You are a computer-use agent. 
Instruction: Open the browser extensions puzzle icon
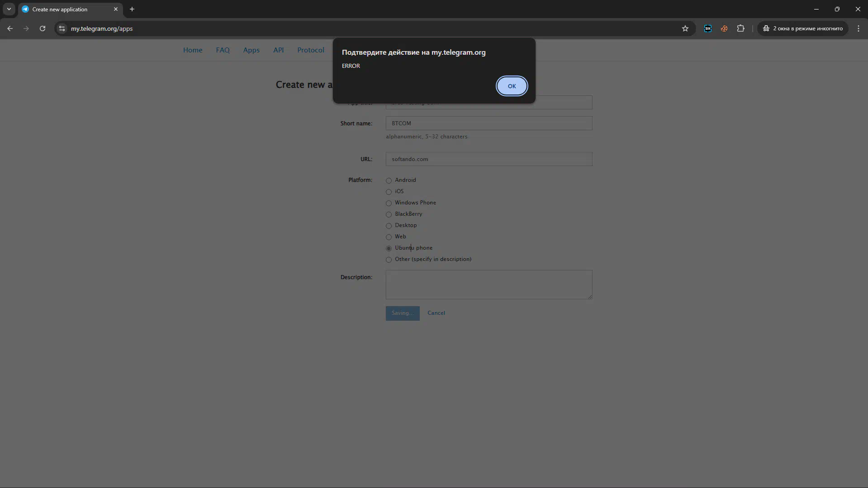tap(740, 28)
